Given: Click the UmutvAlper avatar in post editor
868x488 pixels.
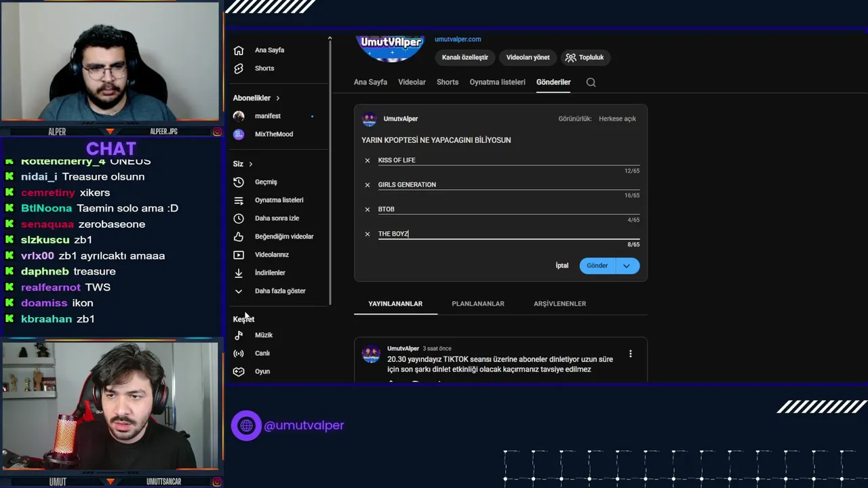Looking at the screenshot, I should click(370, 119).
